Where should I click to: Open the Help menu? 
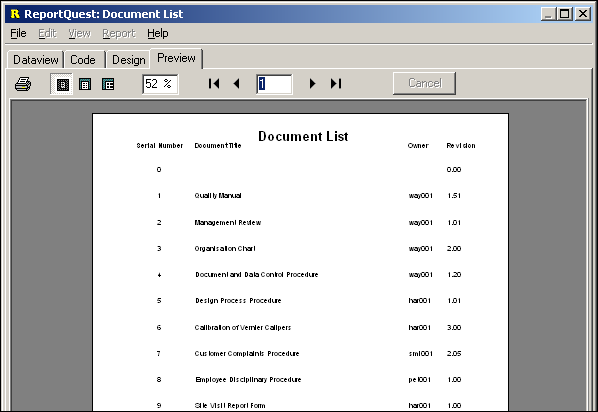[x=158, y=34]
